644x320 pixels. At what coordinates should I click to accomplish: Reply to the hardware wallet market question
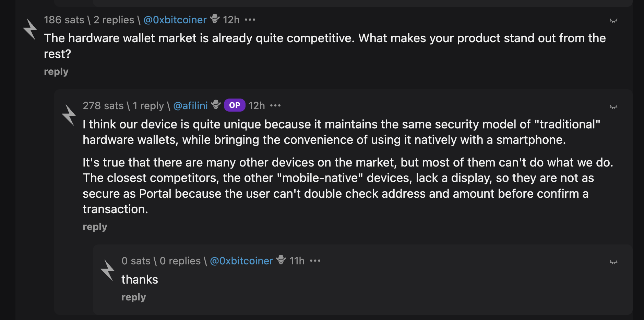(56, 72)
